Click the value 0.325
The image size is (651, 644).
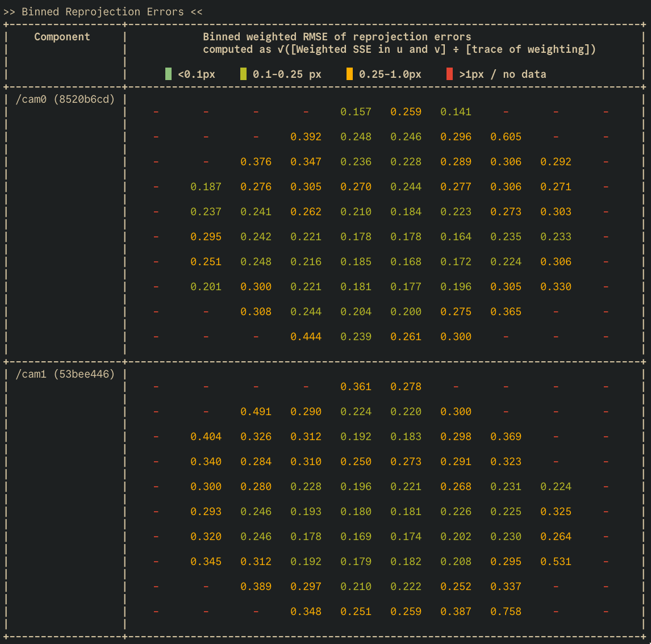tap(556, 512)
